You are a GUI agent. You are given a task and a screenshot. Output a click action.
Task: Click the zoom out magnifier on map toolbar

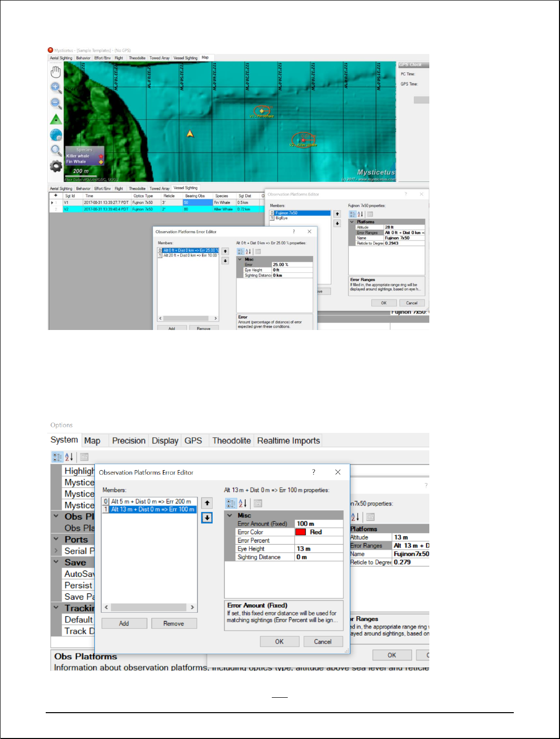[56, 103]
